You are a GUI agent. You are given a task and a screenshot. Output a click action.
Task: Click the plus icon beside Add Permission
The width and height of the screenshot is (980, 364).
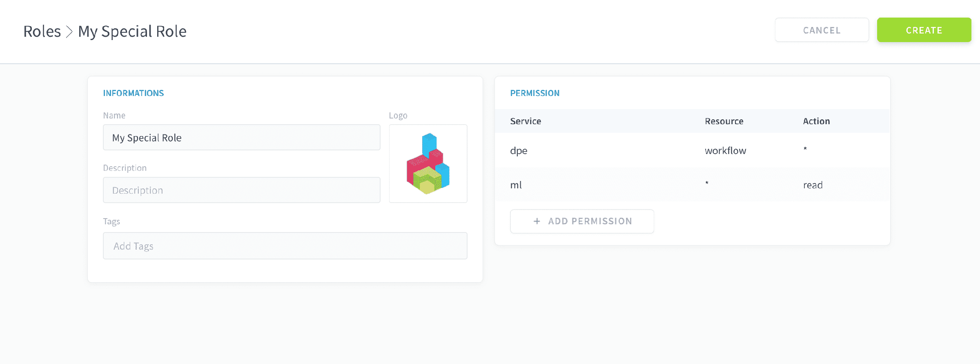(537, 221)
